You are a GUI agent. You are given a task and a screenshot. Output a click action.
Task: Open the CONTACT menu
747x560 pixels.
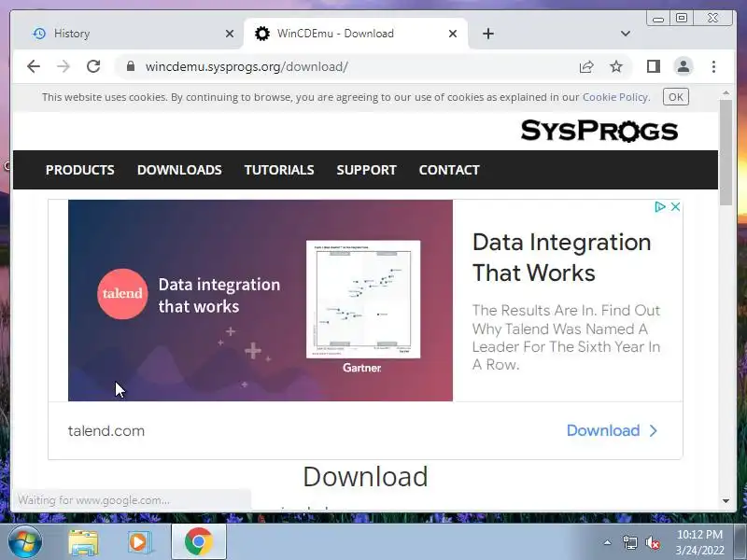(x=449, y=170)
